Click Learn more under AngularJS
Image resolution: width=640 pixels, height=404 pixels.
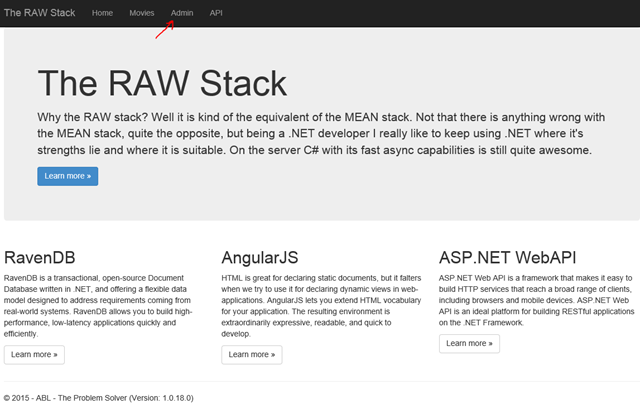point(251,354)
